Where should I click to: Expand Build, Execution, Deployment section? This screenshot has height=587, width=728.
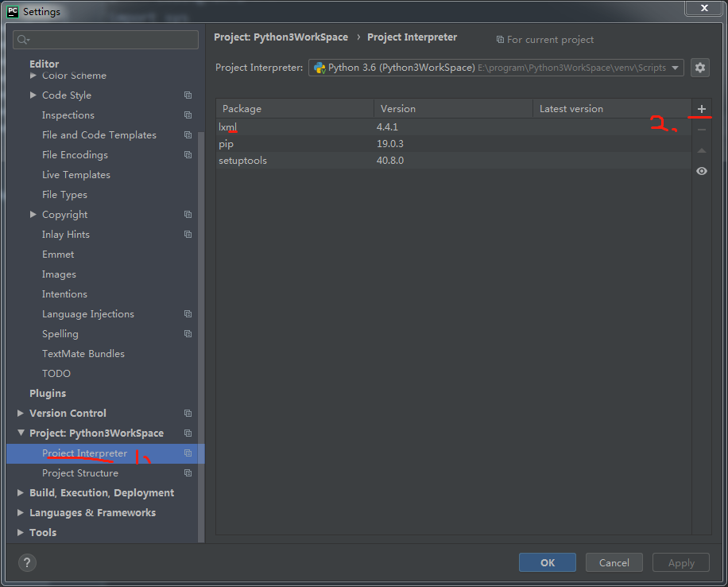[21, 492]
